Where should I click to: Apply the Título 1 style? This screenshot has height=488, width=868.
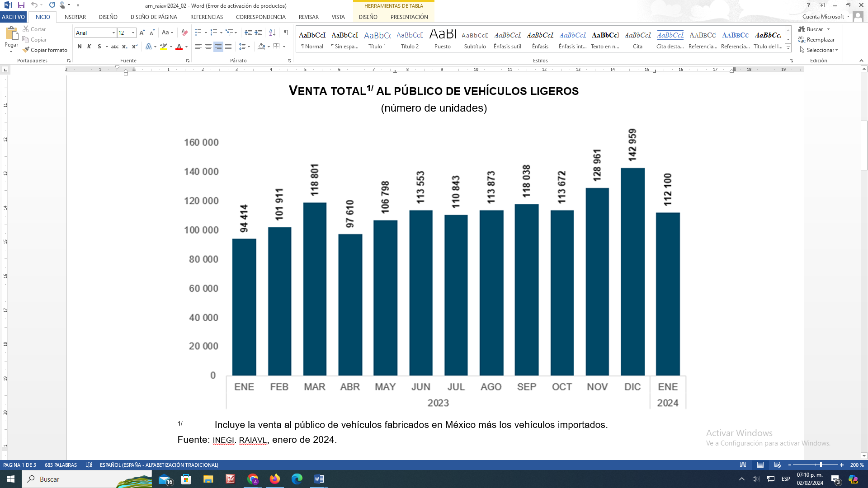tap(377, 40)
